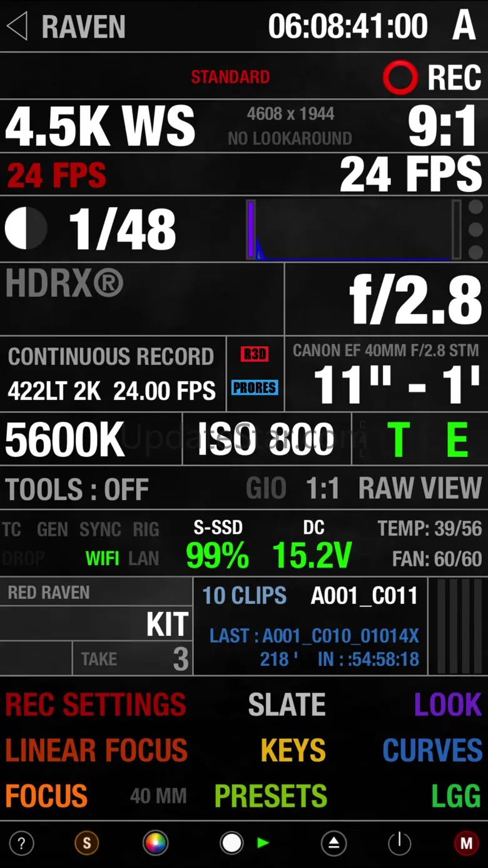Tap the 06:08:41:00 timecode

(348, 27)
